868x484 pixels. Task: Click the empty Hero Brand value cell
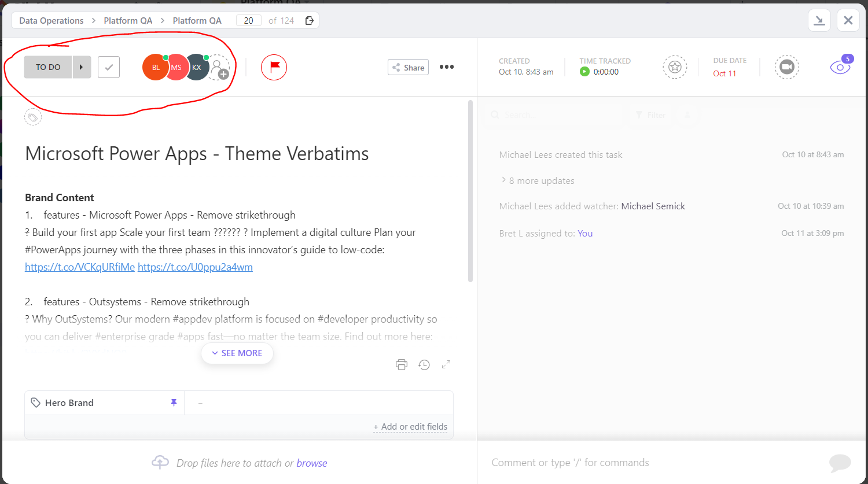tap(318, 403)
